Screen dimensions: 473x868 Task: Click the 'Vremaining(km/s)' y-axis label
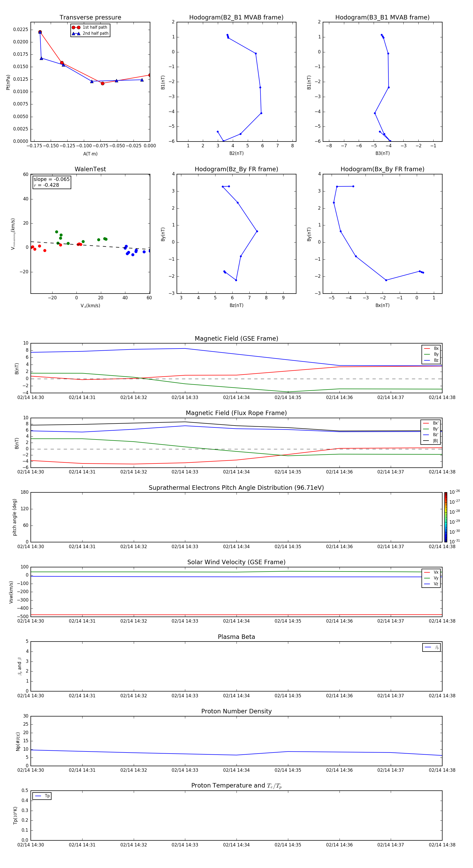pyautogui.click(x=13, y=234)
